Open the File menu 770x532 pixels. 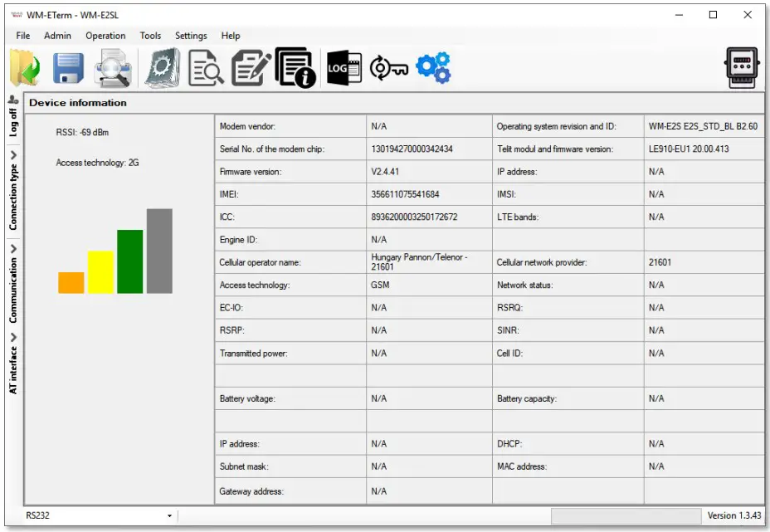coord(23,36)
